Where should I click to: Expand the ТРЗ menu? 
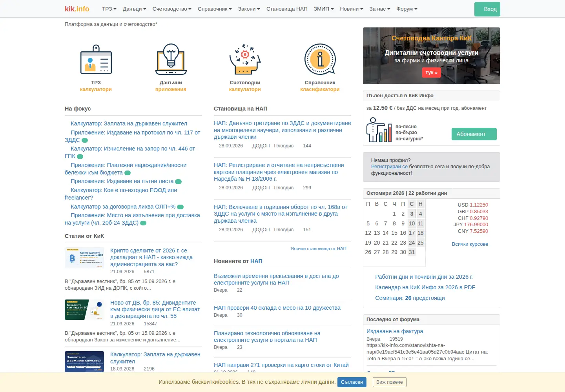coord(109,9)
